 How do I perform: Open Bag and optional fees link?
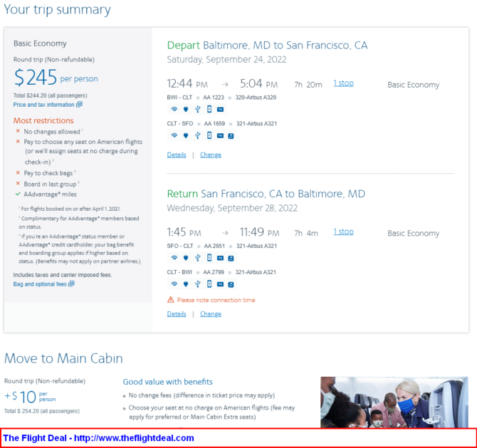click(44, 284)
